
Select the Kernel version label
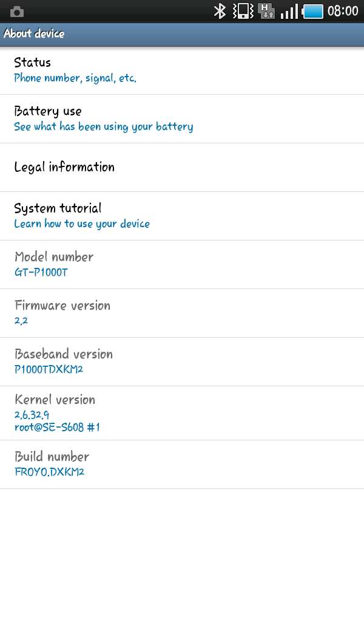pos(55,400)
